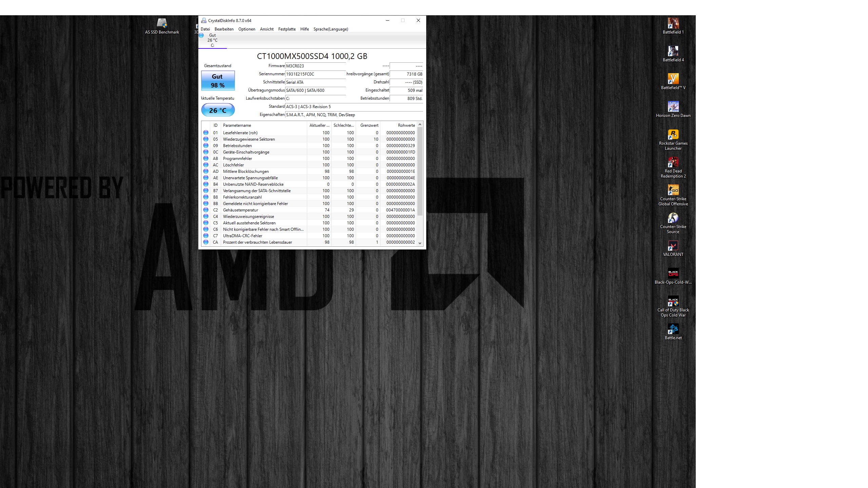Select the C: drive tab showing Gut
The image size is (868, 488).
[x=212, y=40]
